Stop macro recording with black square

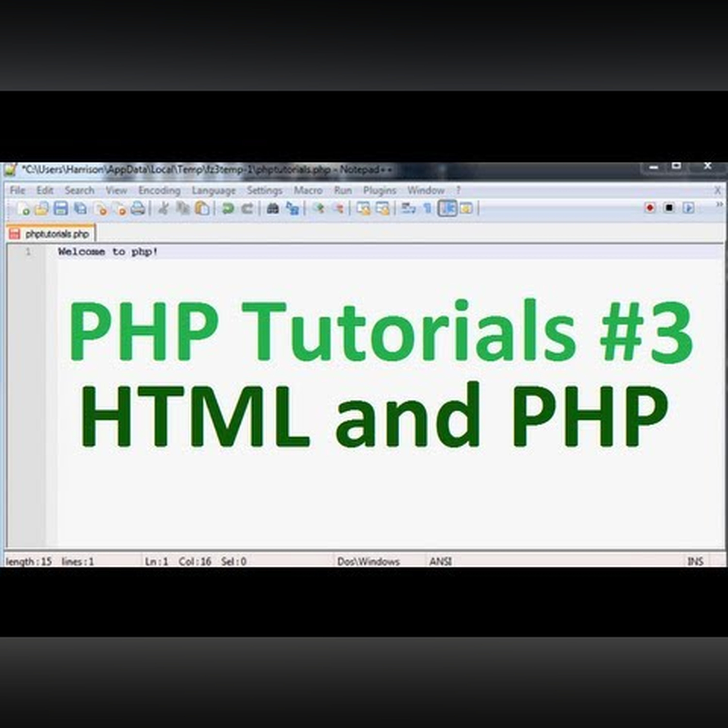coord(669,208)
